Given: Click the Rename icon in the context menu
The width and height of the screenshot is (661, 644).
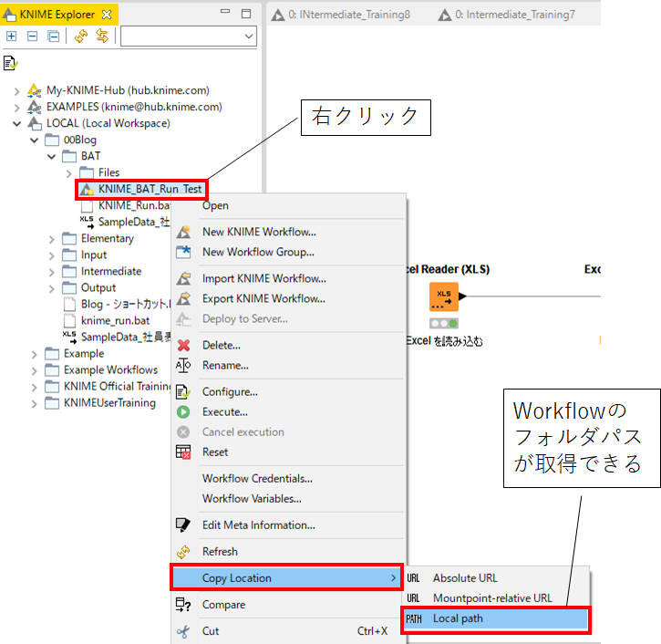Looking at the screenshot, I should click(183, 365).
